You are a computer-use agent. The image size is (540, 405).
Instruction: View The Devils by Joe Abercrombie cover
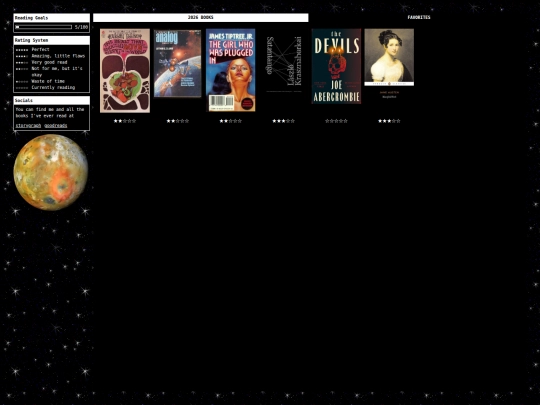tap(336, 66)
